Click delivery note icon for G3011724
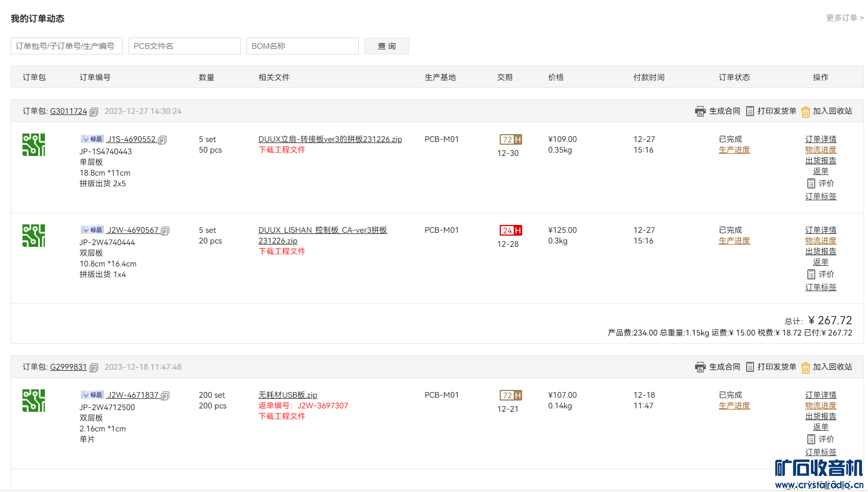 750,111
